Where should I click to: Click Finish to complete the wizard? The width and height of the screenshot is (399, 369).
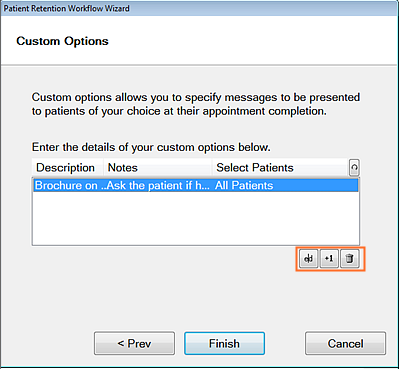point(224,343)
